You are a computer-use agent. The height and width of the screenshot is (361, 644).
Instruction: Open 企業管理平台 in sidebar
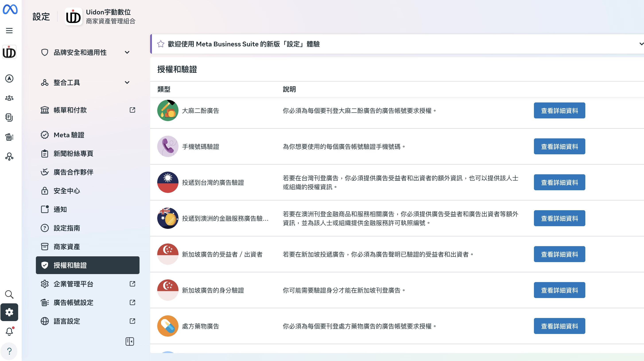pos(87,284)
